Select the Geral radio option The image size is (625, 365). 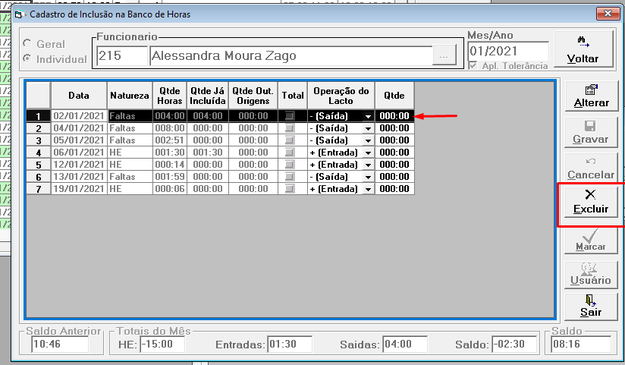pos(27,43)
